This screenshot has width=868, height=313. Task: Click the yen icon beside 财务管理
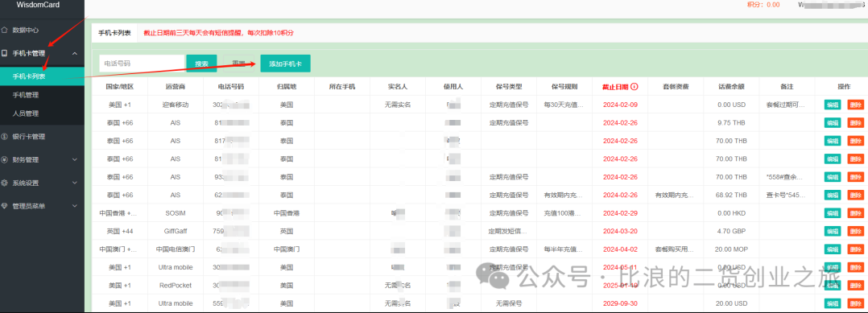[x=5, y=160]
